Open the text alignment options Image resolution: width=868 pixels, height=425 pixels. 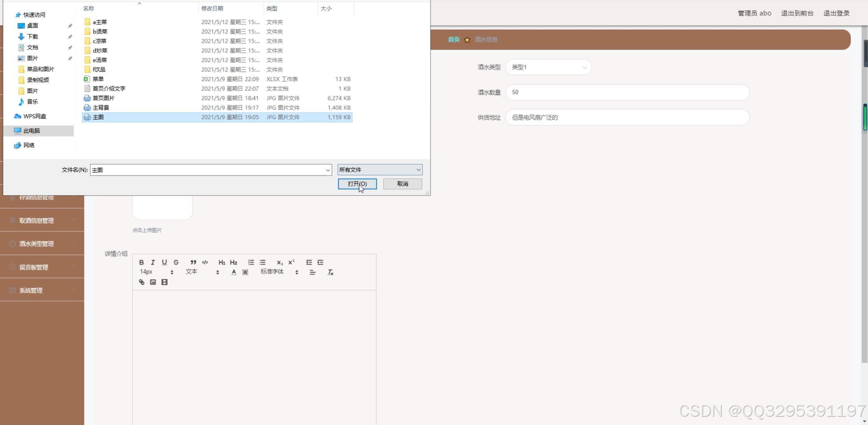pos(313,272)
